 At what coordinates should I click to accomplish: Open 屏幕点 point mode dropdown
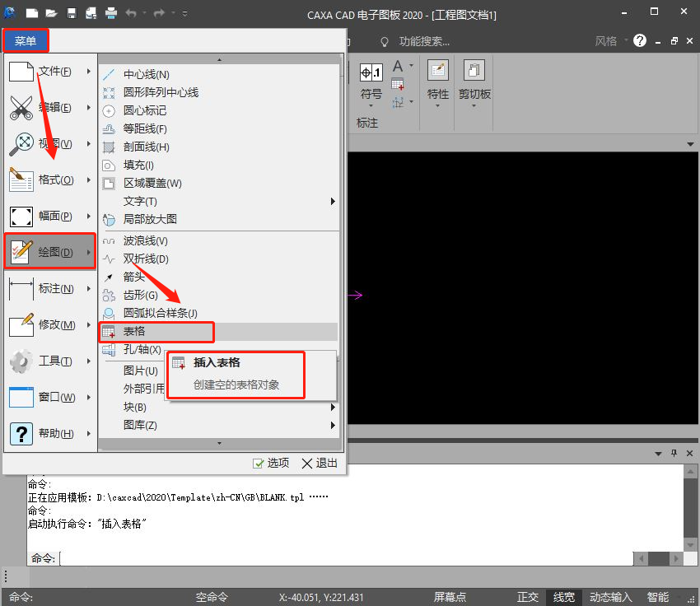coord(450,597)
